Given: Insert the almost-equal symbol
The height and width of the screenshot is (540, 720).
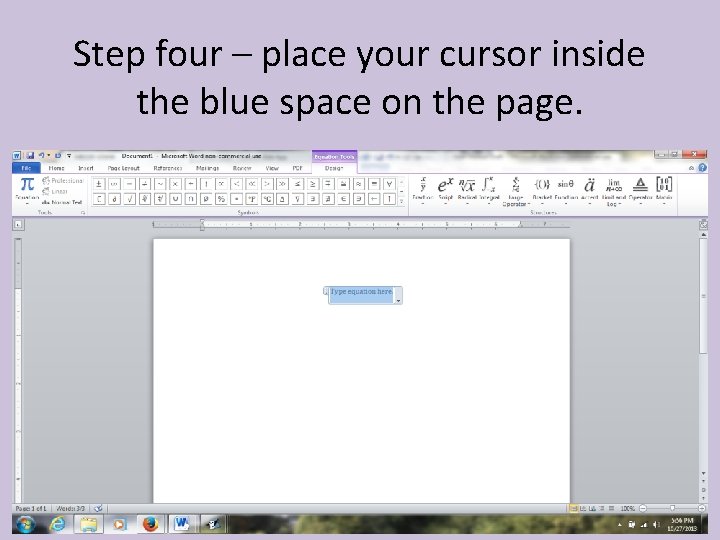Looking at the screenshot, I should [359, 184].
